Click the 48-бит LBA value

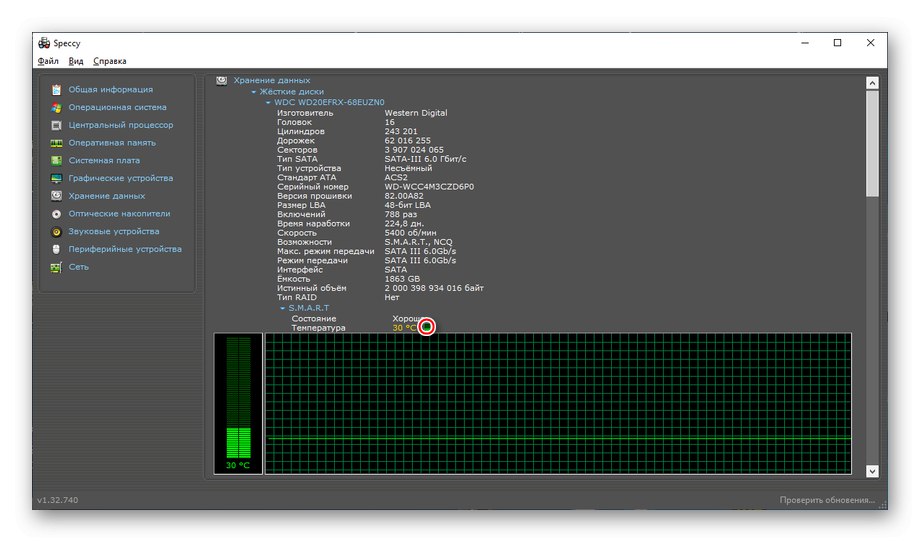click(407, 205)
